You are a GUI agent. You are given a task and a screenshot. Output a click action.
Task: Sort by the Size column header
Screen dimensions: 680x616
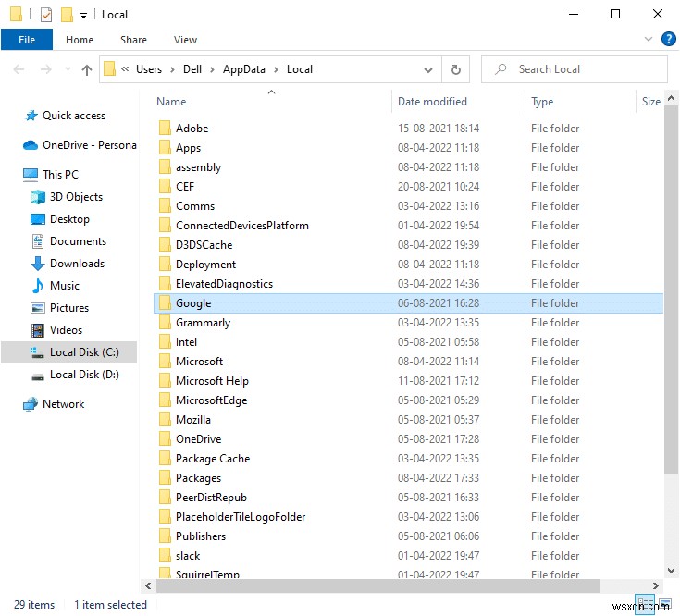tap(649, 102)
